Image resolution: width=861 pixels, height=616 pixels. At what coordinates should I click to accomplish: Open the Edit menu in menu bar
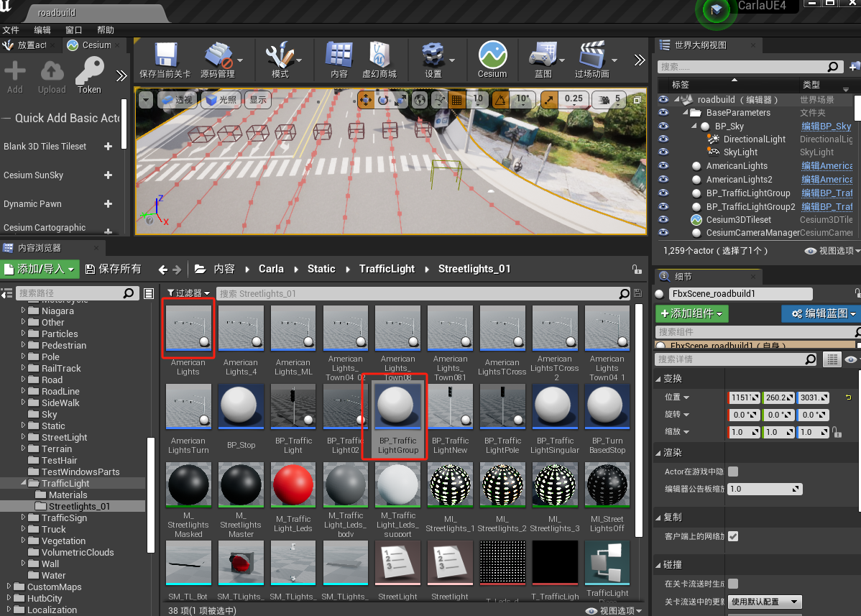pyautogui.click(x=42, y=30)
